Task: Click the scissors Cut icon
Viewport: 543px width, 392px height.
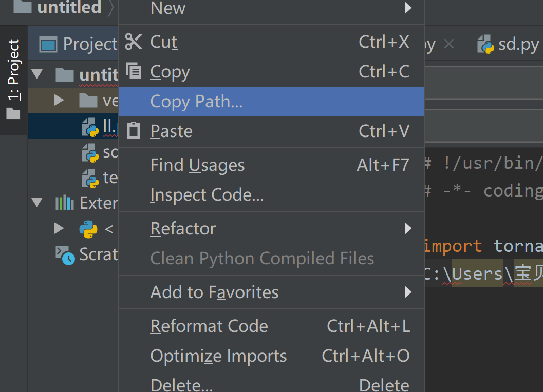Action: tap(134, 42)
